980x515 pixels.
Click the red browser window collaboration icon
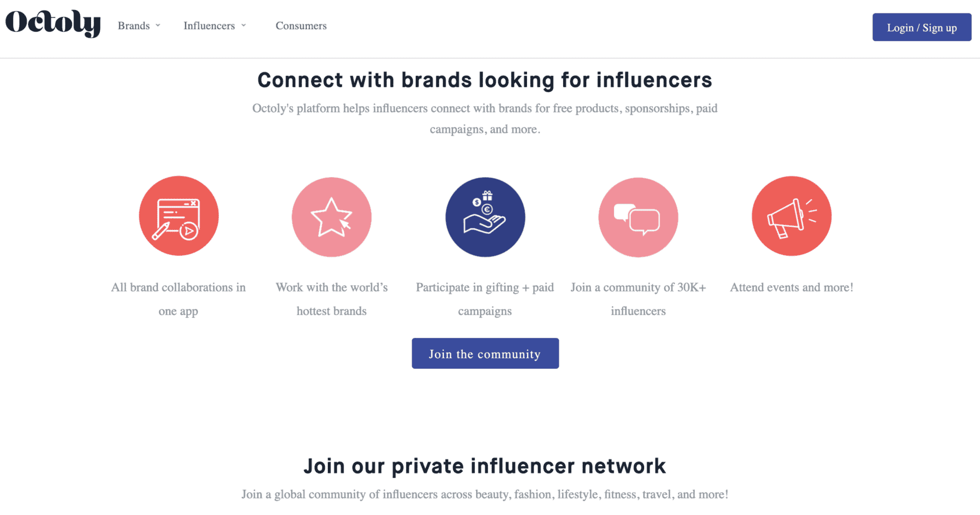click(x=179, y=216)
